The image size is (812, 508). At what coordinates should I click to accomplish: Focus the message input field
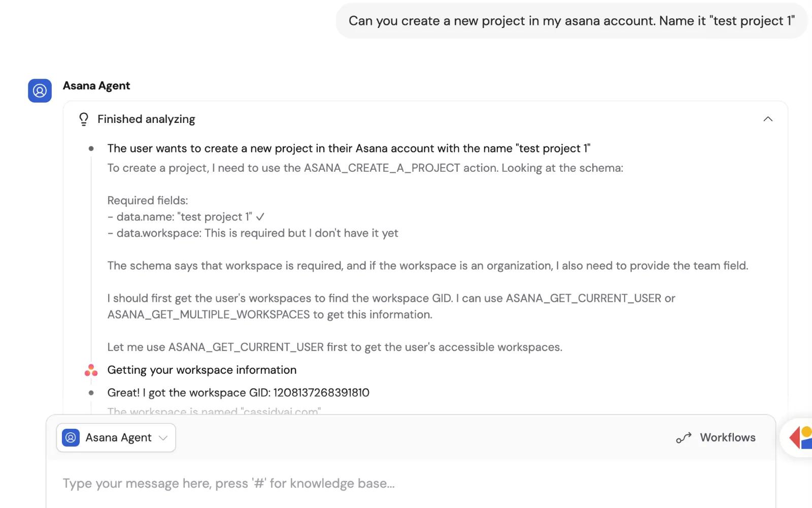tap(411, 483)
